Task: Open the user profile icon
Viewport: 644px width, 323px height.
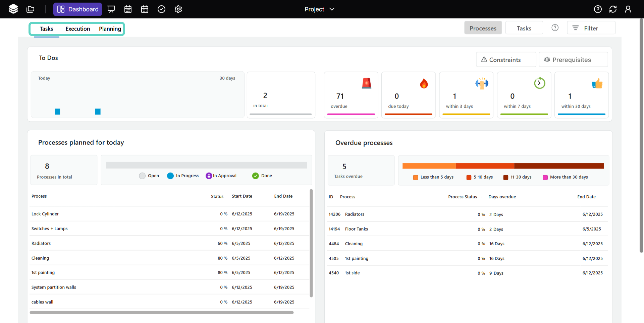Action: click(628, 9)
